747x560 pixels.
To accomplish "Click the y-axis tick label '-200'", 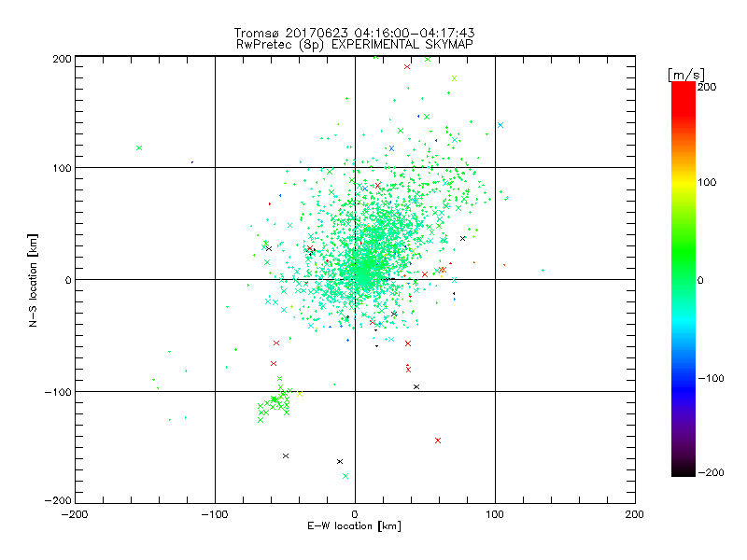I will (58, 500).
